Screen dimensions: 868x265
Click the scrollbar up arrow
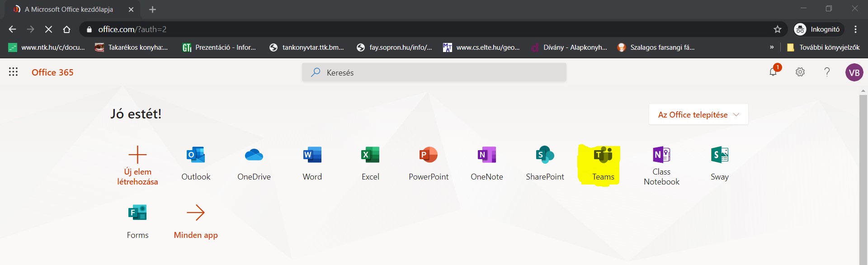(863, 90)
